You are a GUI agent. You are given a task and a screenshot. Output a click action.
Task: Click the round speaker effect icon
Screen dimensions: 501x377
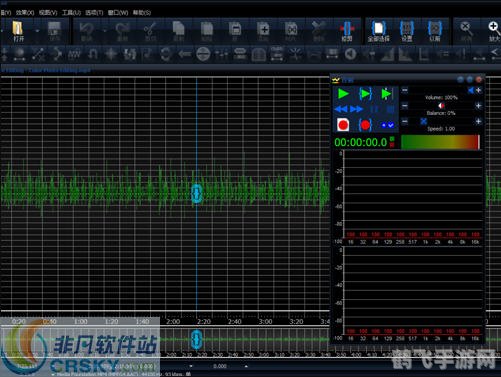click(x=350, y=54)
